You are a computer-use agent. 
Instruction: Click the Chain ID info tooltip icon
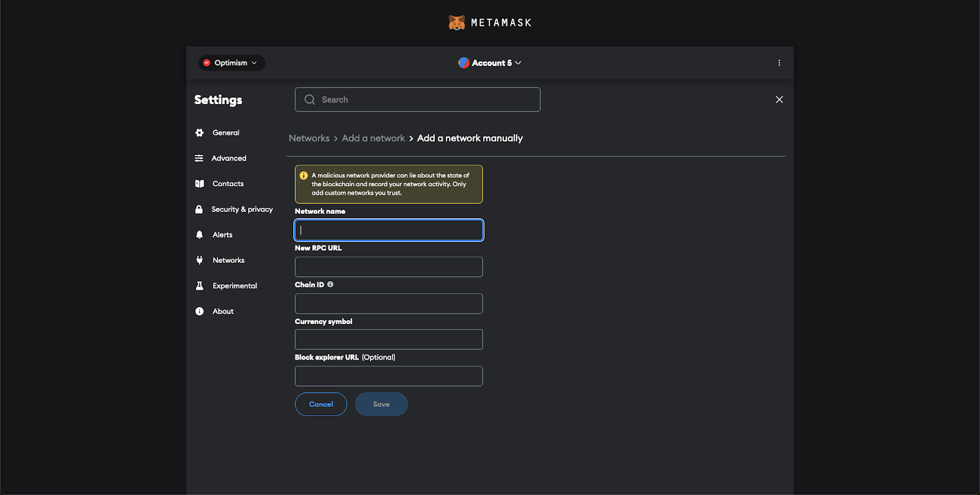330,284
